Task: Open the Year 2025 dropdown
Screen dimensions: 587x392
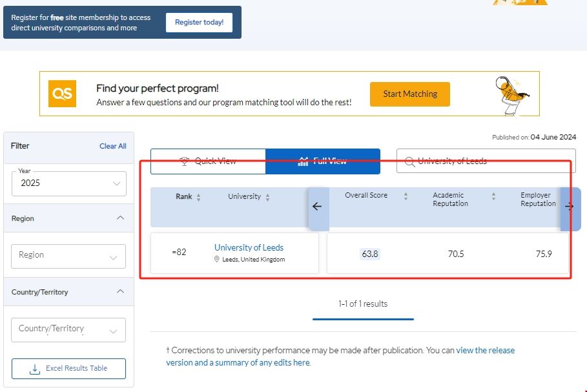Action: (x=68, y=183)
